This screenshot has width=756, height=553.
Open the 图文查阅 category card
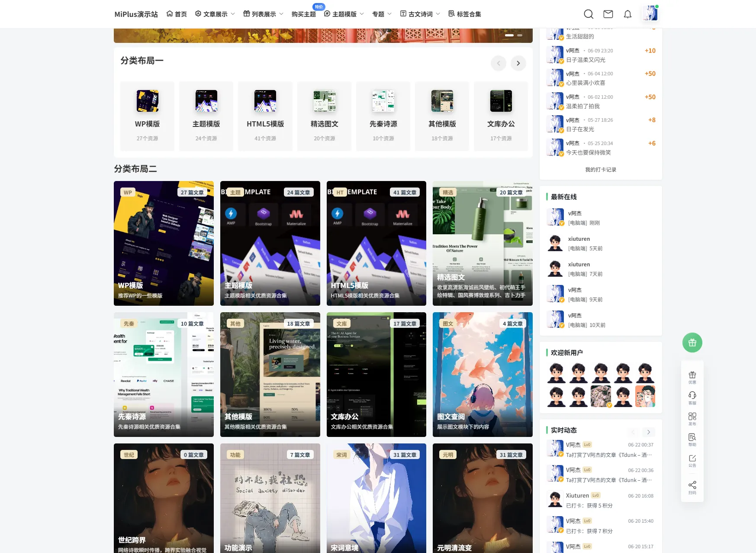pos(483,374)
